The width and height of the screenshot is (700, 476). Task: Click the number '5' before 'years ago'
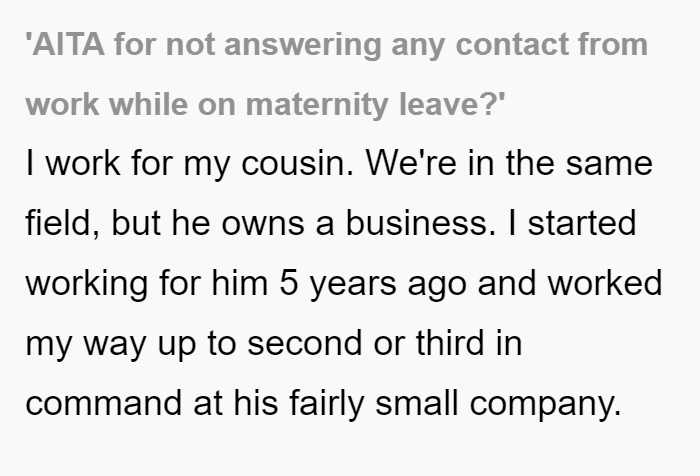[x=288, y=283]
